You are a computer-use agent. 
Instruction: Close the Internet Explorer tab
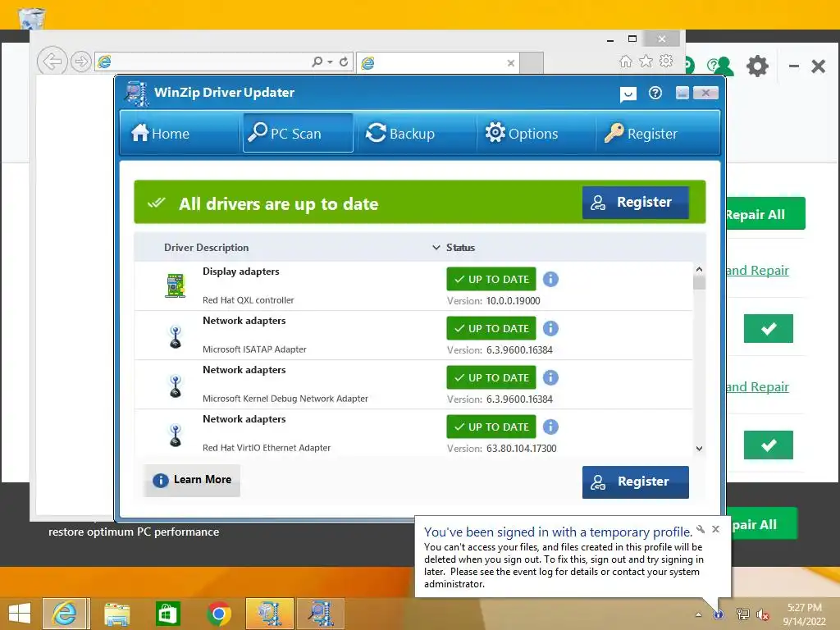point(510,63)
